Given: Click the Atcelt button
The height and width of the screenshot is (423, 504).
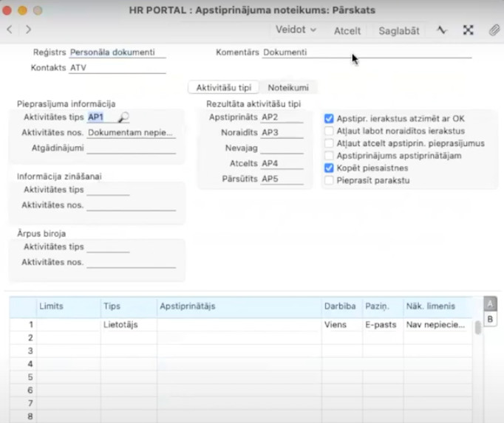Looking at the screenshot, I should (x=347, y=30).
